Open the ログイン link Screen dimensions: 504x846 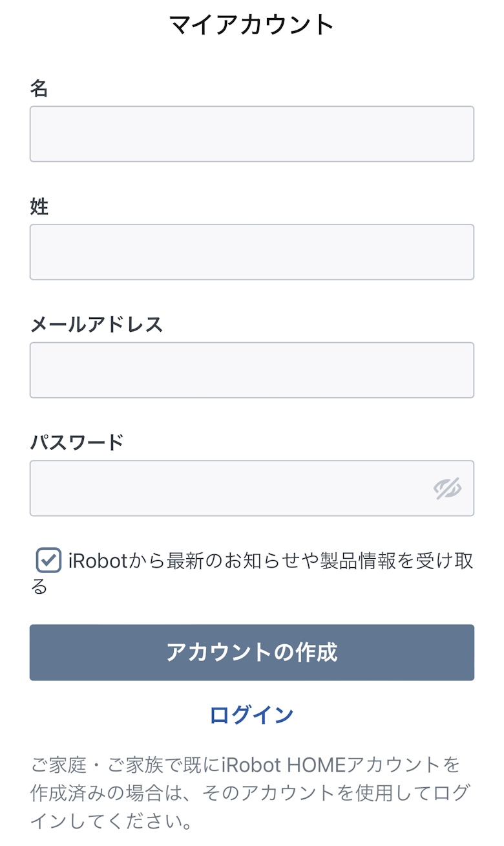251,715
